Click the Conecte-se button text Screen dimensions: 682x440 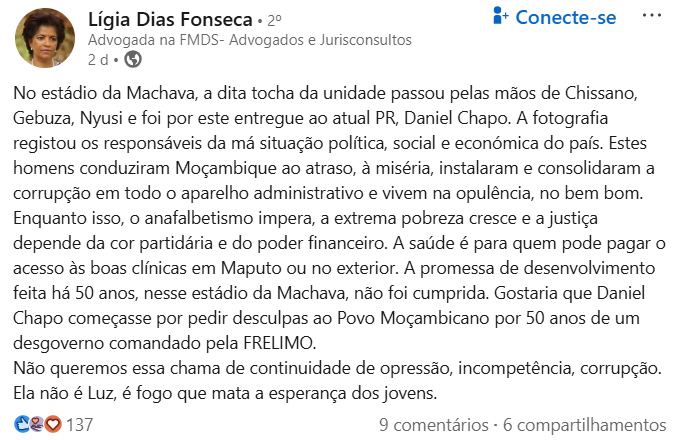565,17
